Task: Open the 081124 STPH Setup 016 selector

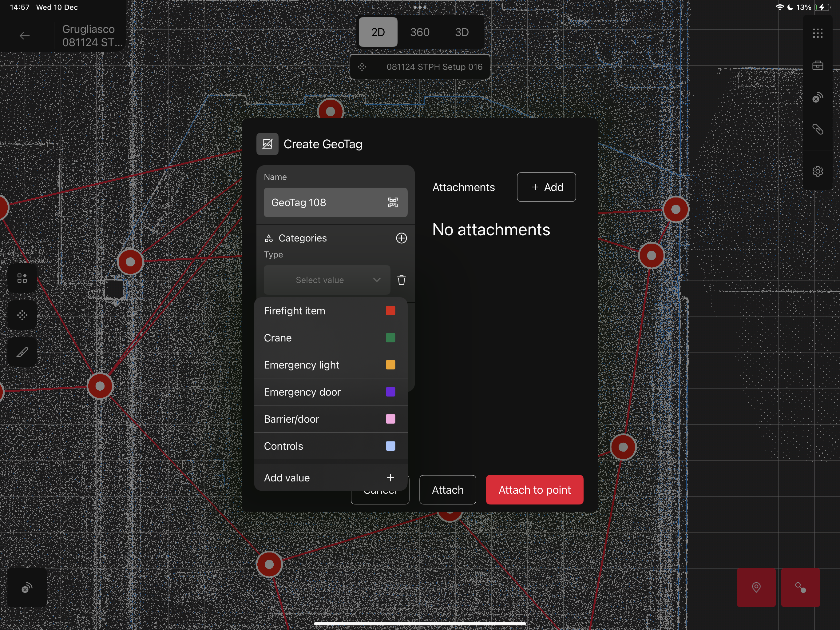Action: click(x=420, y=67)
